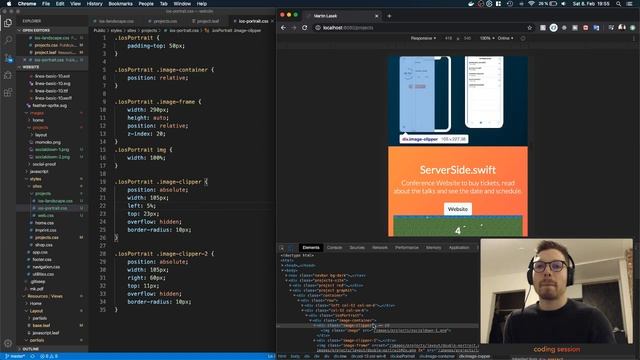Image resolution: width=640 pixels, height=360 pixels.
Task: Click code line 22 'left: 5%;'
Action: (x=141, y=206)
